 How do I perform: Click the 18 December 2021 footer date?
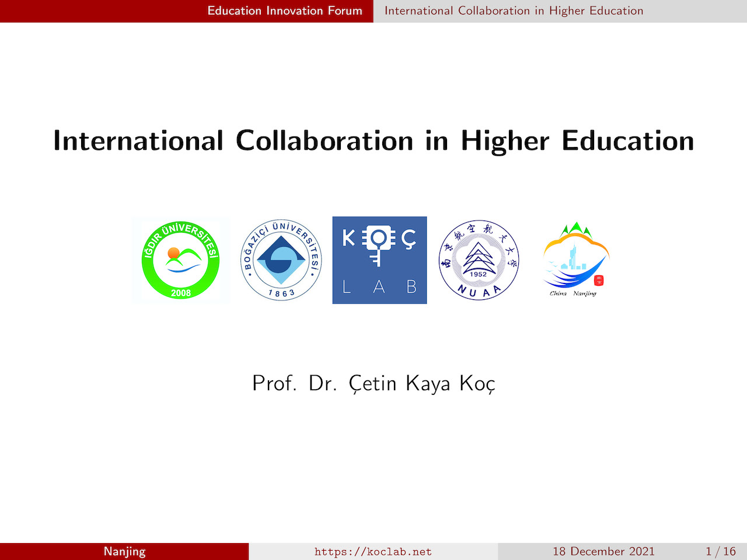tap(603, 551)
